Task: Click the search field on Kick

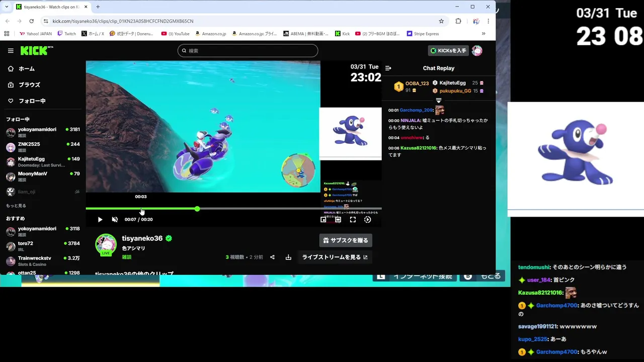Action: pos(248,51)
